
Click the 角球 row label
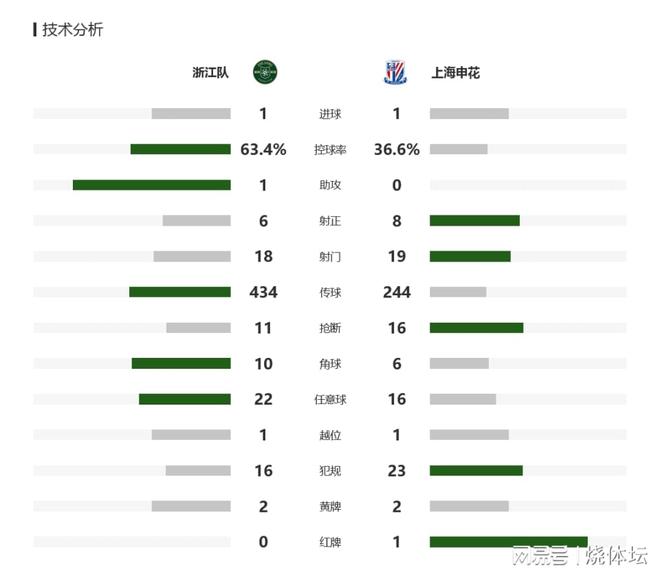coord(329,364)
